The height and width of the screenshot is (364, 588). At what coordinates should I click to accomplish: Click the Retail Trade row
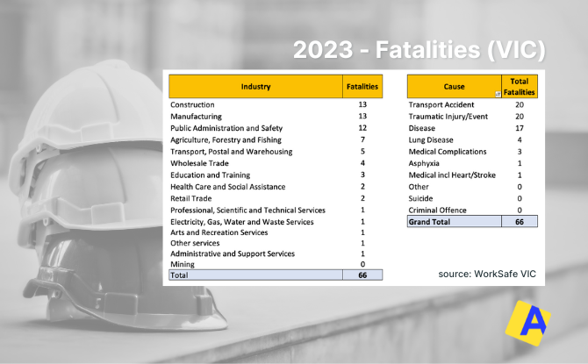276,198
